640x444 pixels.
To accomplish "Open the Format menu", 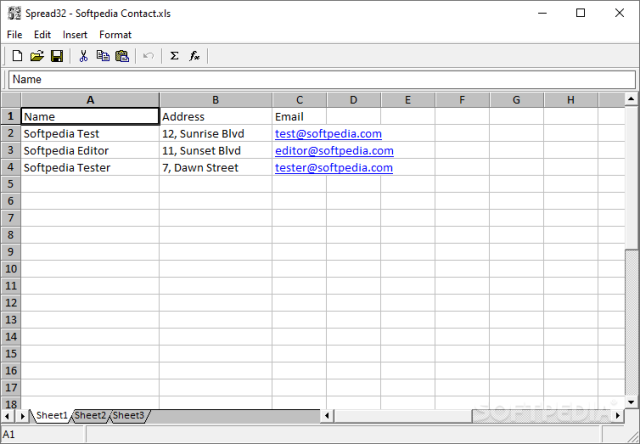I will point(115,35).
